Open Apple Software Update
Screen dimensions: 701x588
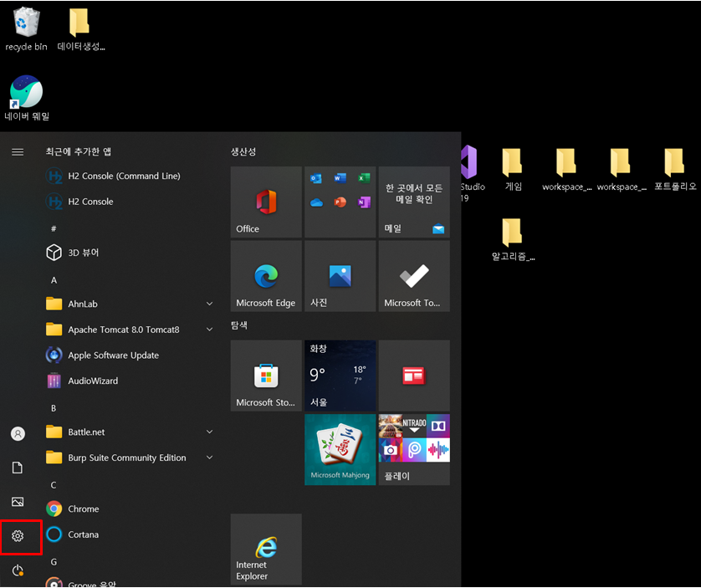click(x=102, y=355)
